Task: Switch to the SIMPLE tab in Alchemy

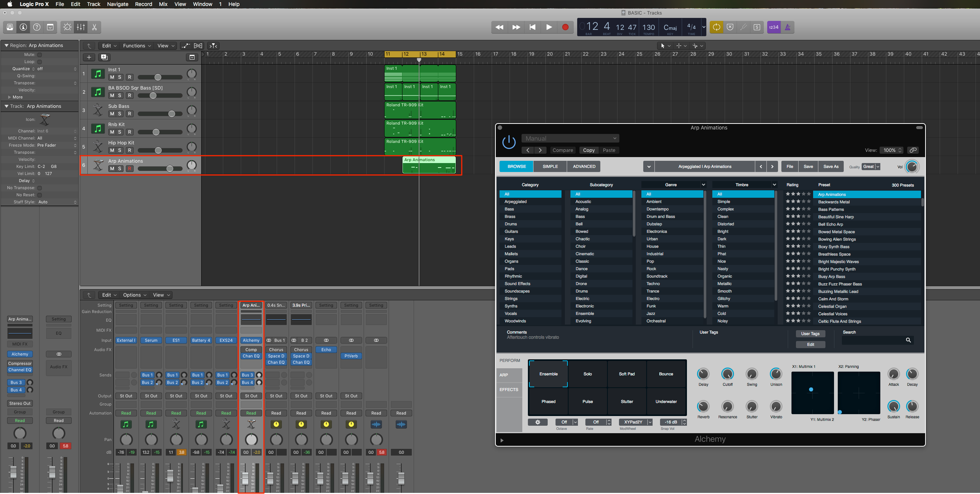Action: (x=550, y=166)
